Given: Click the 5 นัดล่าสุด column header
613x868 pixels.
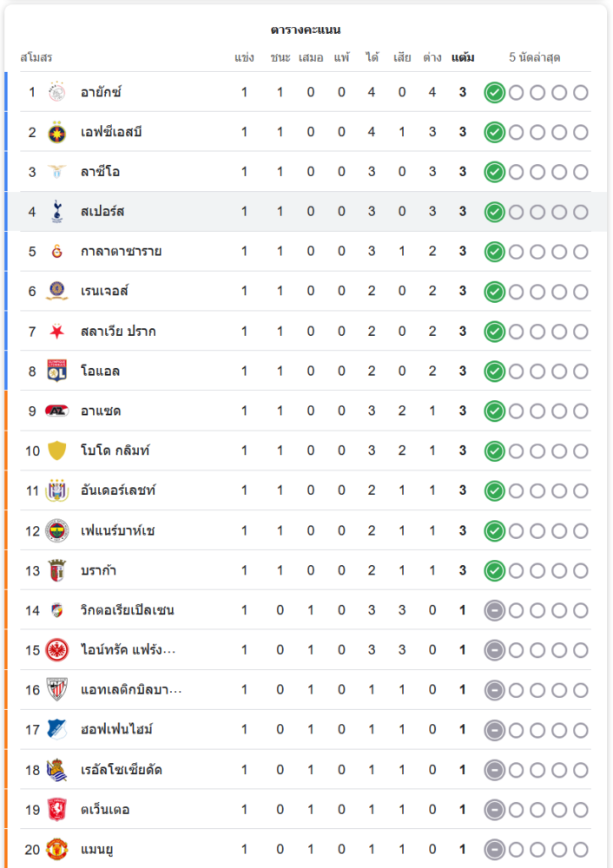Looking at the screenshot, I should coord(535,57).
